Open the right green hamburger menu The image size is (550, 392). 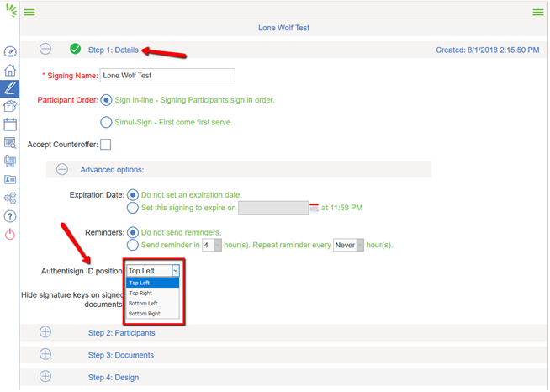coord(538,13)
